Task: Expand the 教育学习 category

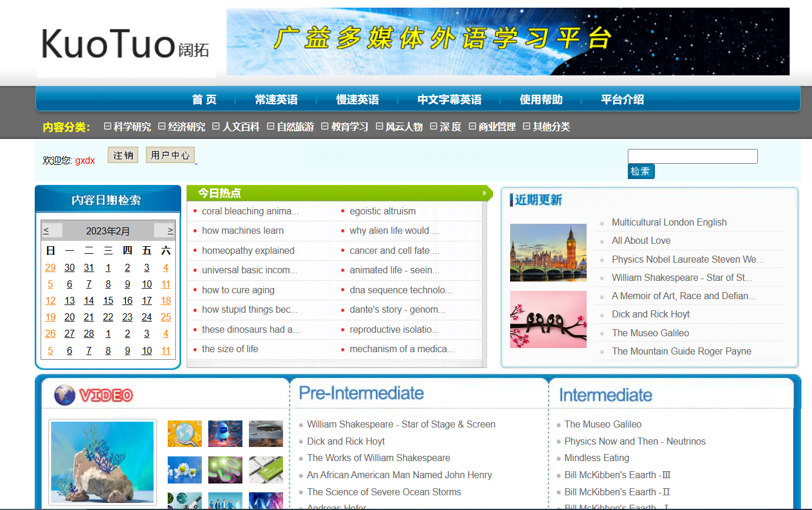Action: pos(345,127)
